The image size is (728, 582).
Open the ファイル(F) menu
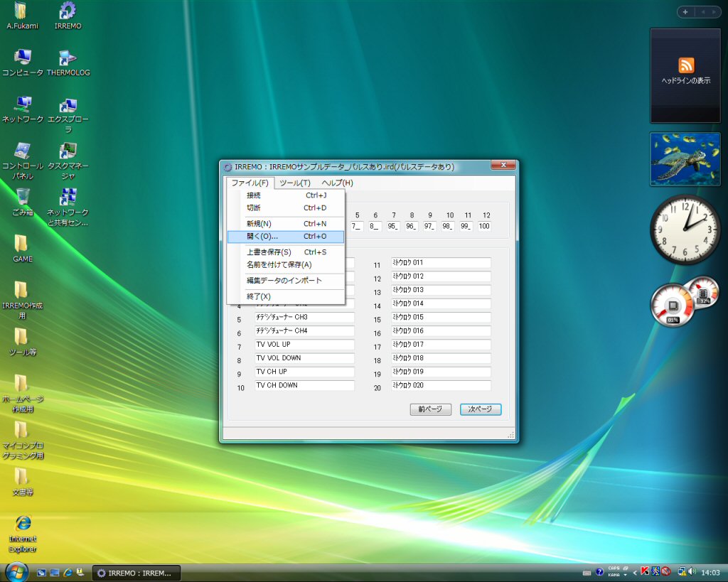(250, 183)
